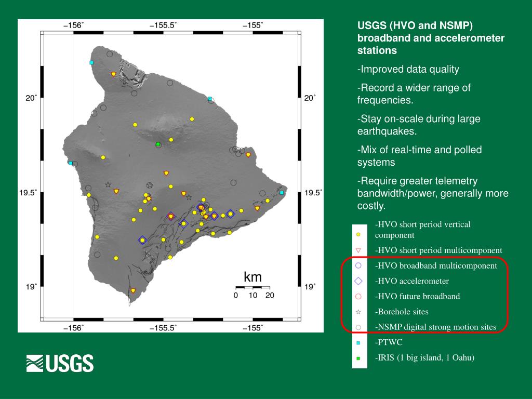Select the star Borehole sites legend symbol
532x399 pixels.
pos(358,312)
